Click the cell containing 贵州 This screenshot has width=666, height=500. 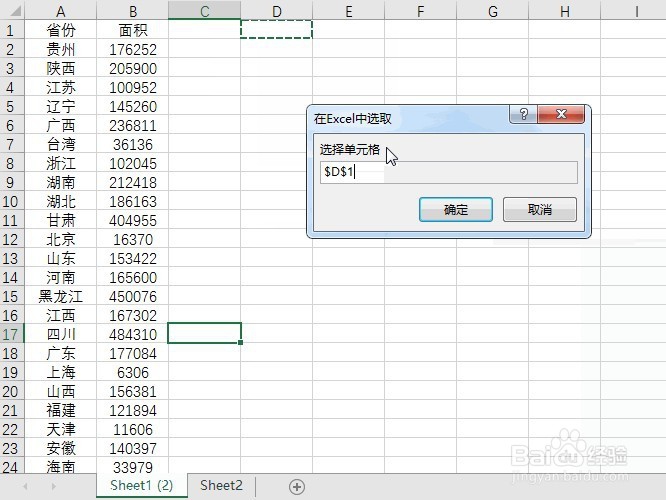coord(61,49)
